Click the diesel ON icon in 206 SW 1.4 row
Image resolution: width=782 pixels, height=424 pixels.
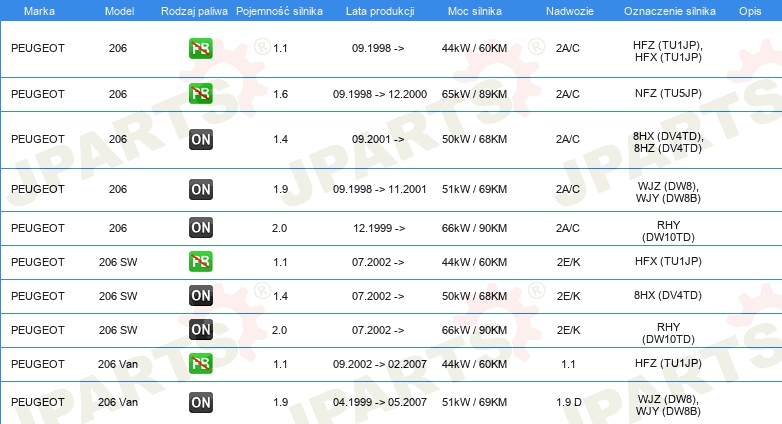click(x=200, y=295)
